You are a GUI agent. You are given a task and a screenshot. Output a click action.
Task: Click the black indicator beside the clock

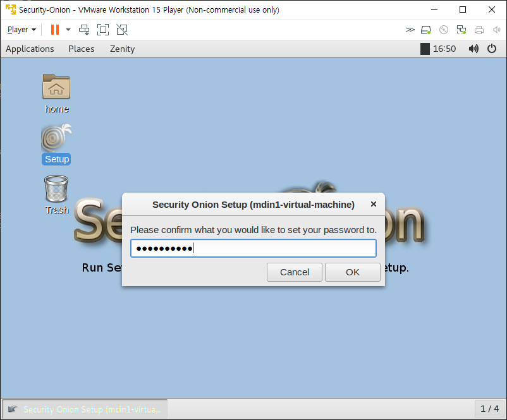(425, 49)
